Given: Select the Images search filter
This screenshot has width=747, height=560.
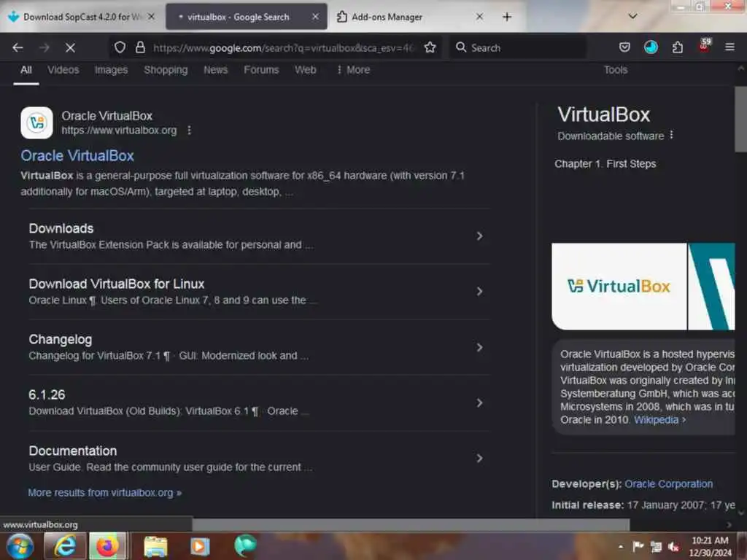Looking at the screenshot, I should tap(111, 70).
